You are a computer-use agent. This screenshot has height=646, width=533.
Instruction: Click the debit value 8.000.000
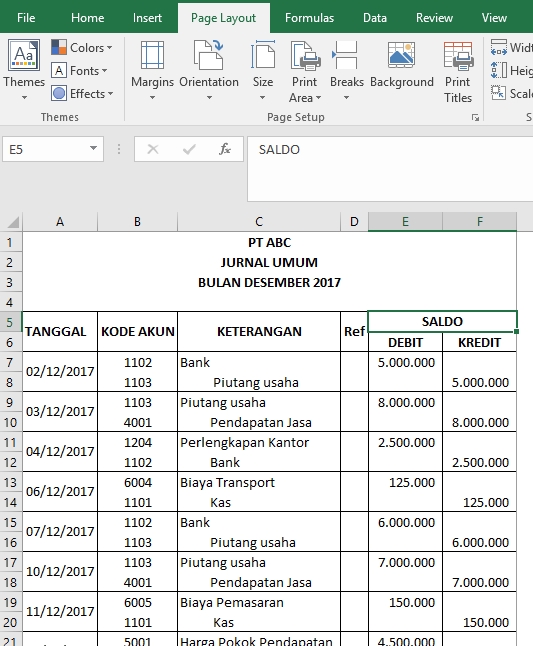click(x=405, y=403)
